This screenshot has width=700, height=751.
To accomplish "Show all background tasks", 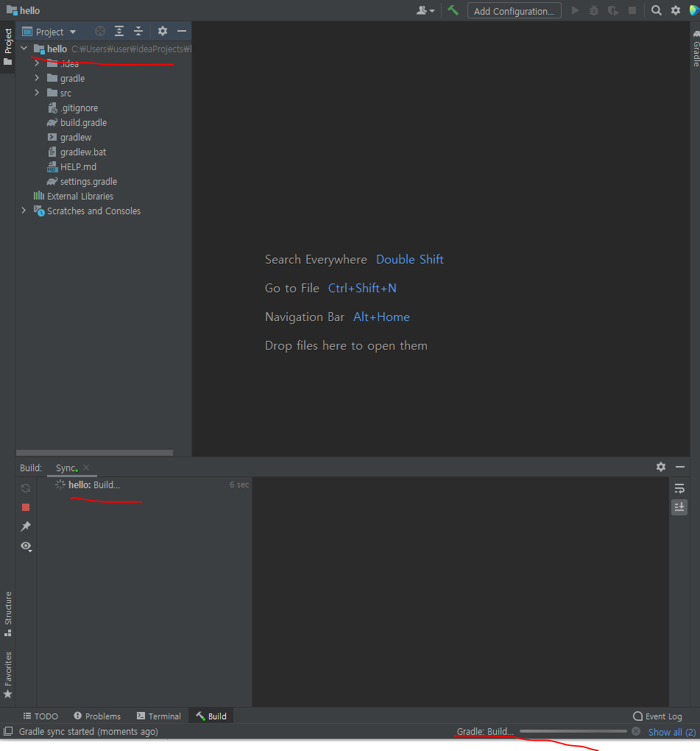I will pyautogui.click(x=672, y=732).
